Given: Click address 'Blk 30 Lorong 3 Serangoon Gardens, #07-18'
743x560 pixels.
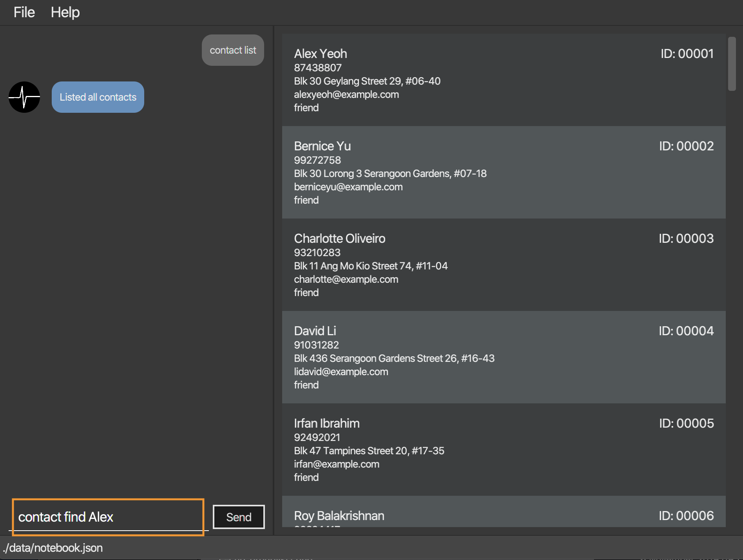Looking at the screenshot, I should [x=390, y=173].
